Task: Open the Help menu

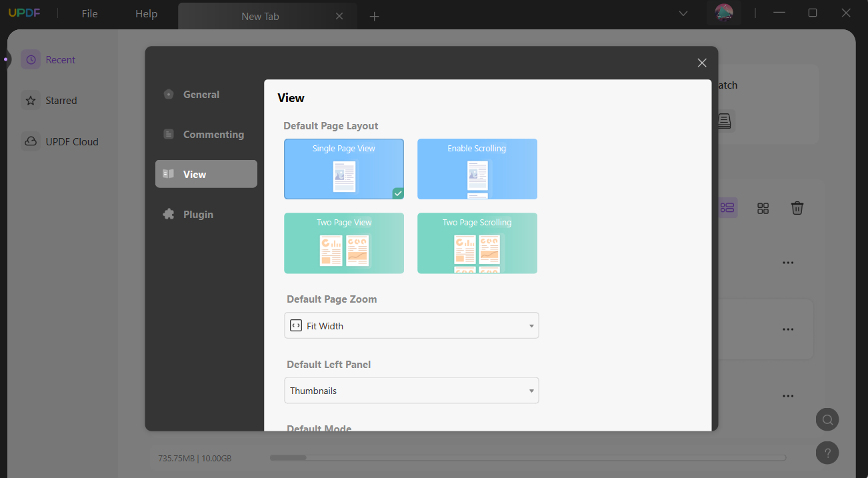Action: pos(145,13)
